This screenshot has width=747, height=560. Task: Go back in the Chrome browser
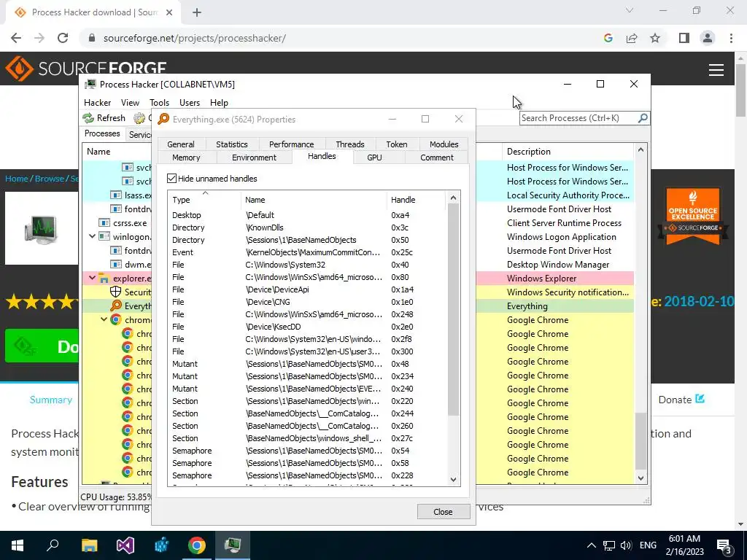16,38
